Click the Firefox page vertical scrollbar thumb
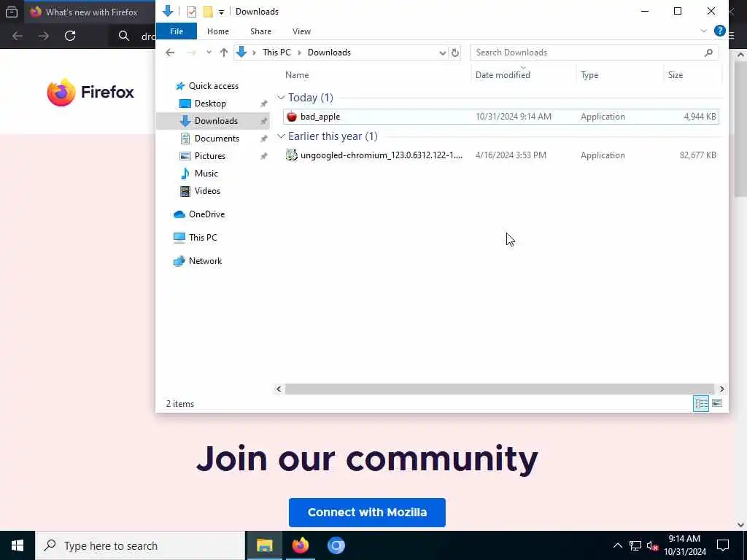The height and width of the screenshot is (560, 747). 741,128
